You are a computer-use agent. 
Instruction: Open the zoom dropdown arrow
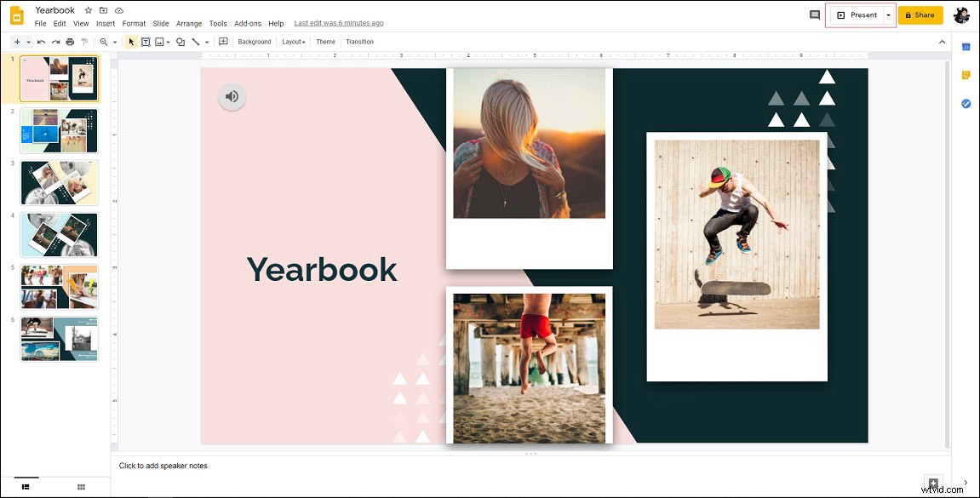(x=115, y=42)
